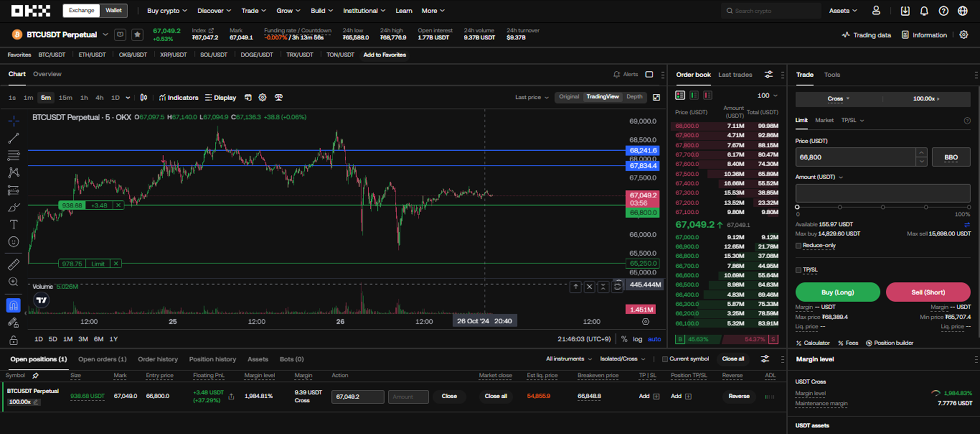
Task: Toggle log scale on chart
Action: (637, 339)
